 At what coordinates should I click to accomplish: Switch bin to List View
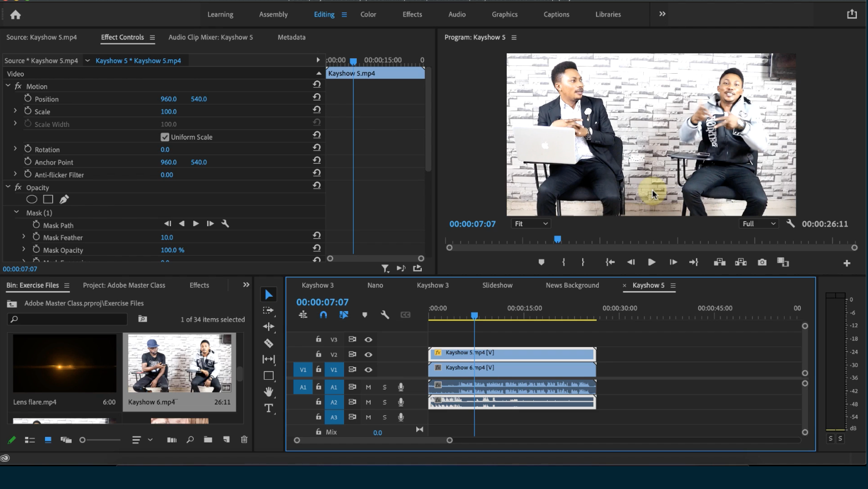point(30,440)
